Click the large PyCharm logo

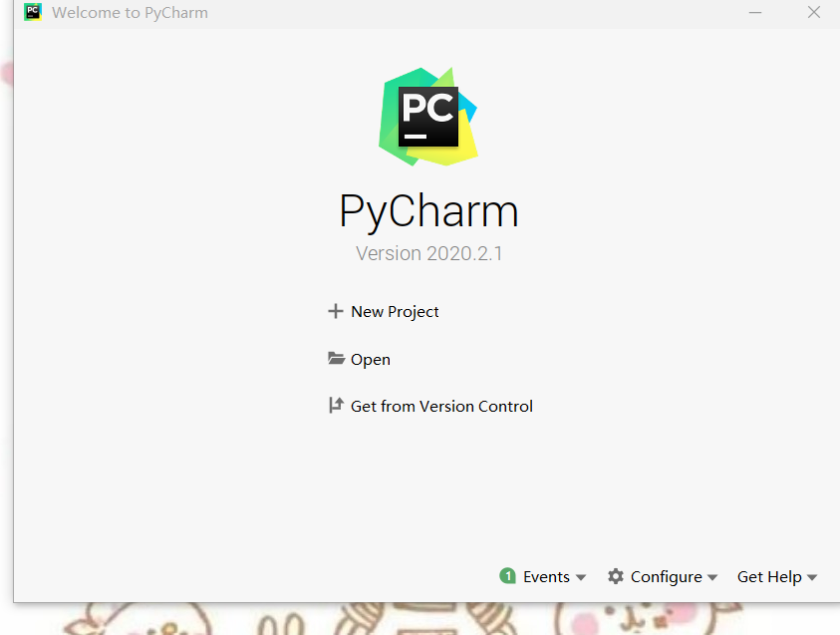tap(428, 117)
